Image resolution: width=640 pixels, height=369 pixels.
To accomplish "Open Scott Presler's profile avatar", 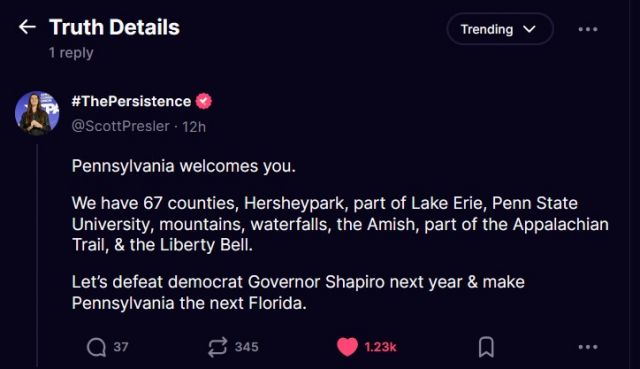I will [37, 113].
